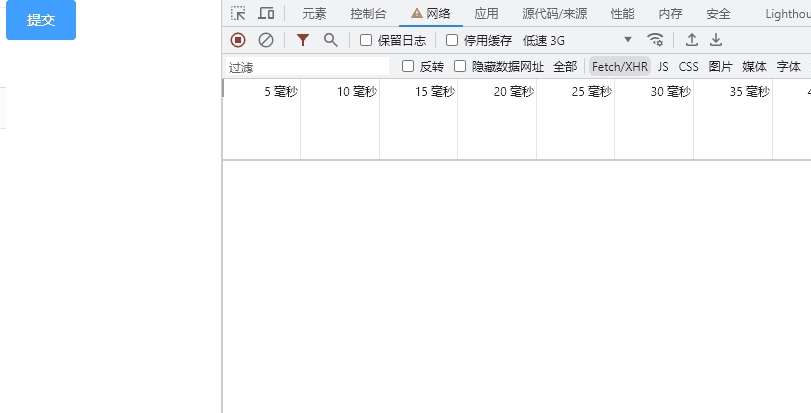Filter requests by JS
Image resolution: width=811 pixels, height=413 pixels.
[x=663, y=67]
